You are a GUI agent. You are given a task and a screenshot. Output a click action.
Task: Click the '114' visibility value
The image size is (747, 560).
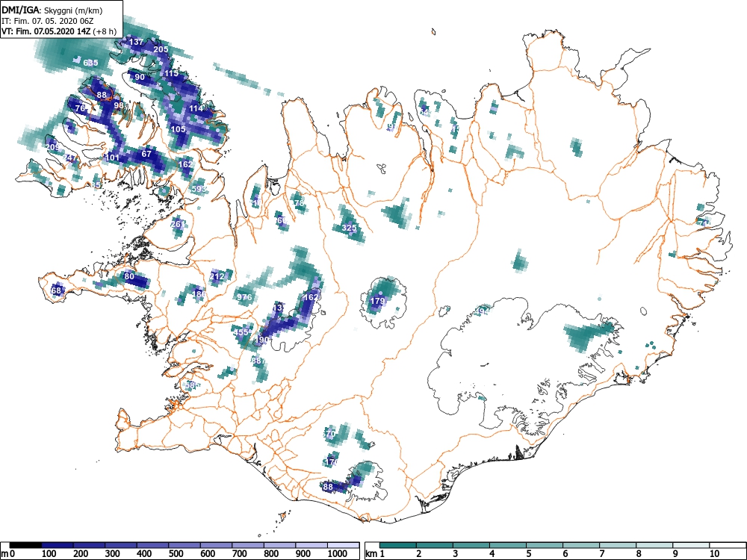pyautogui.click(x=196, y=108)
